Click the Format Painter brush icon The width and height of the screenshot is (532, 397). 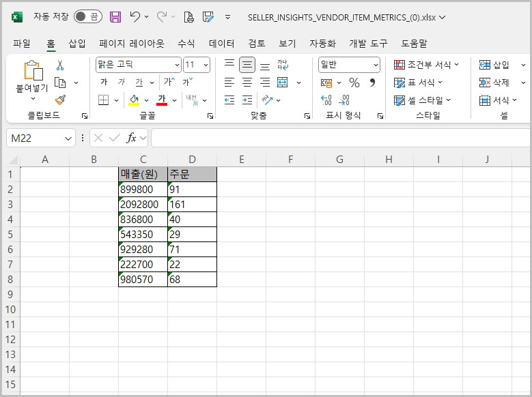(x=60, y=100)
